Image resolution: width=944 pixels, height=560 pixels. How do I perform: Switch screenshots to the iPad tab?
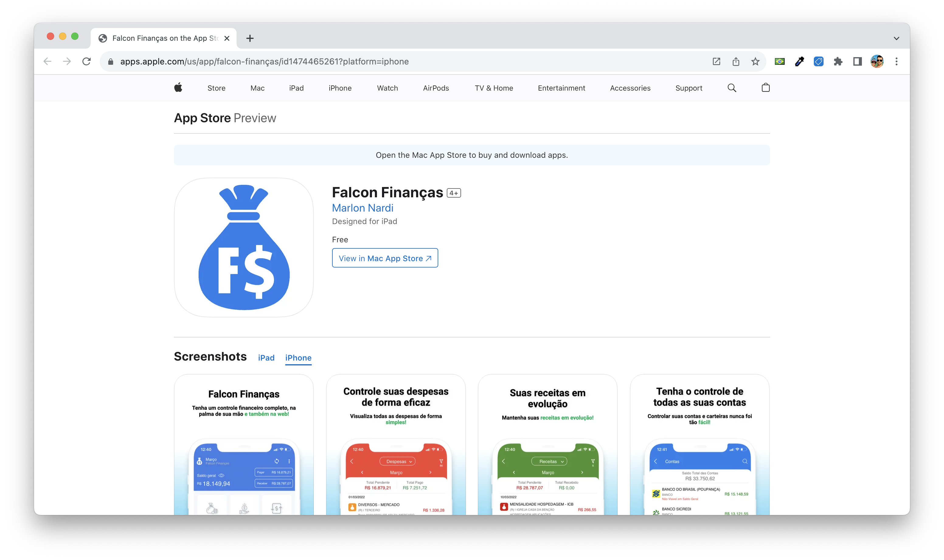[x=266, y=358]
